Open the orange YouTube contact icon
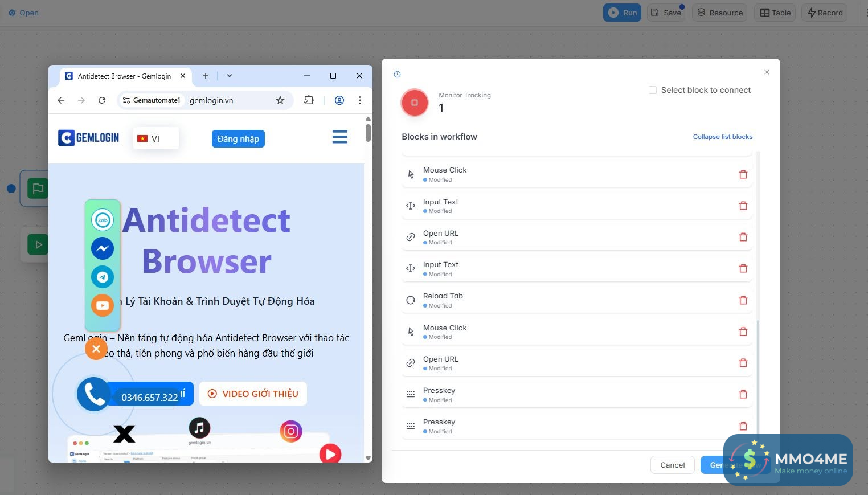Viewport: 868px width, 495px height. click(103, 305)
